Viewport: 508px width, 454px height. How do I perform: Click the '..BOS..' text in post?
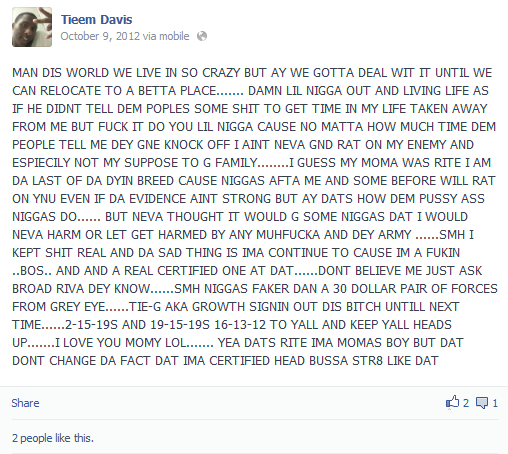(x=30, y=271)
